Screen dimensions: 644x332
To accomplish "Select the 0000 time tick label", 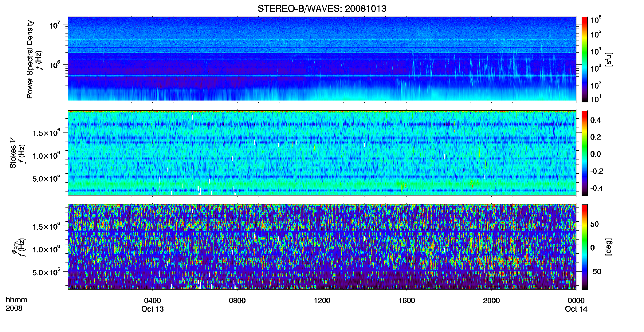I will [576, 301].
